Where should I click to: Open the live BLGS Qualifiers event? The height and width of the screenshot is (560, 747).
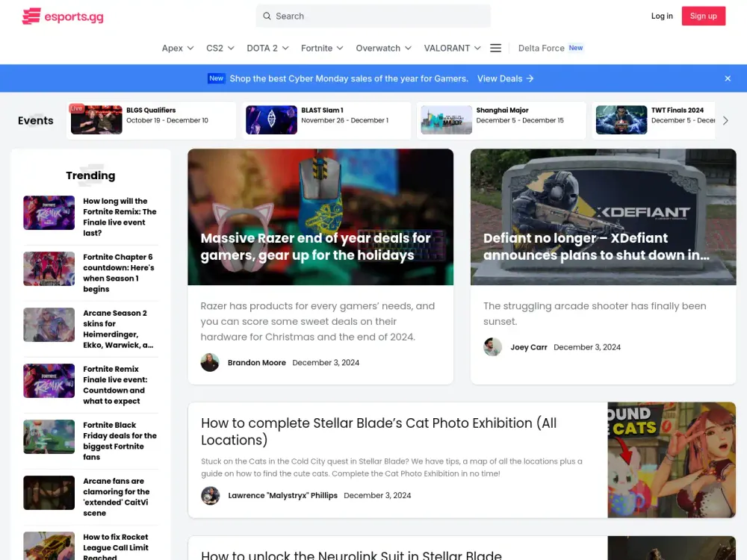coord(152,119)
